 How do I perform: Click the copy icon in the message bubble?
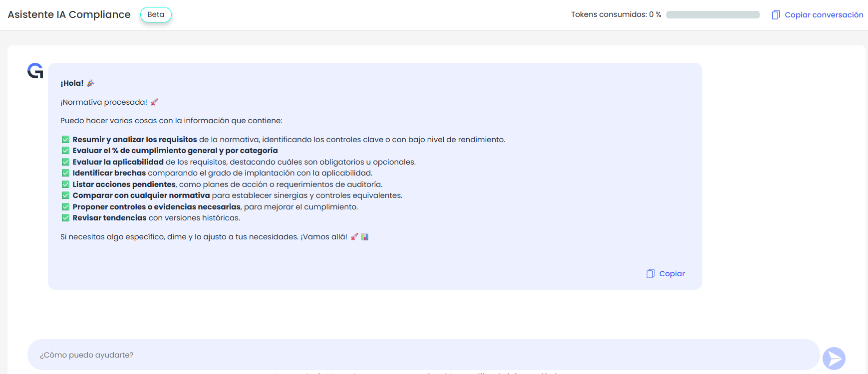coord(650,274)
